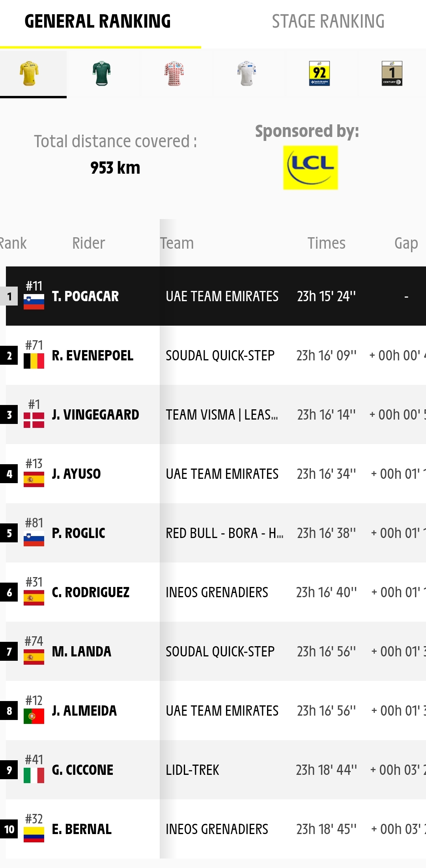Select the green jersey points classification
The width and height of the screenshot is (426, 868).
[101, 73]
